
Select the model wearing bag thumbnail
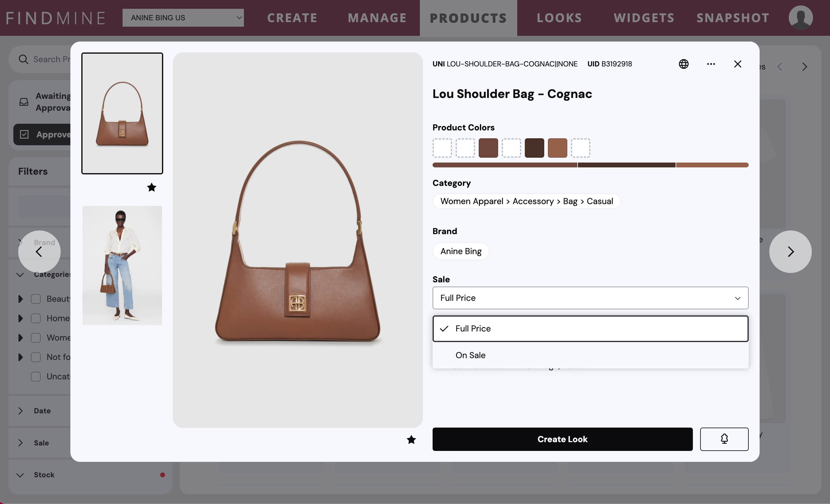click(x=122, y=265)
